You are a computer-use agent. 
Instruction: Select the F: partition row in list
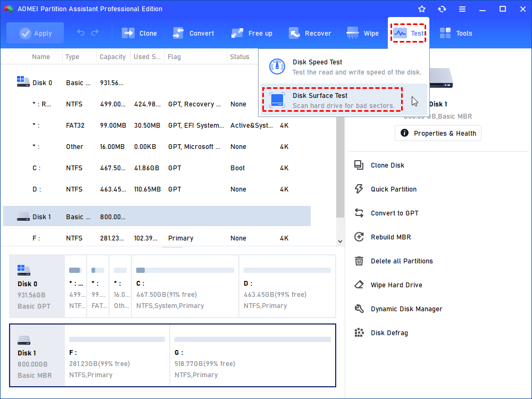157,238
